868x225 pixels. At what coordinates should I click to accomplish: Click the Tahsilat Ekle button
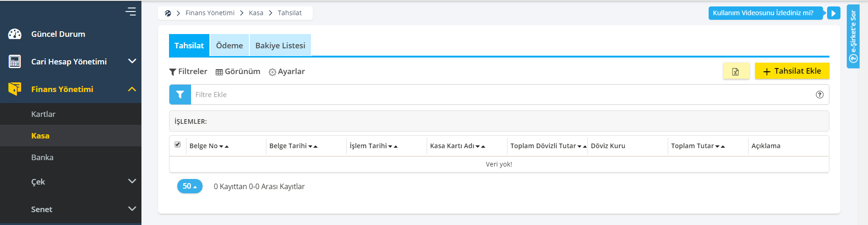pos(792,71)
